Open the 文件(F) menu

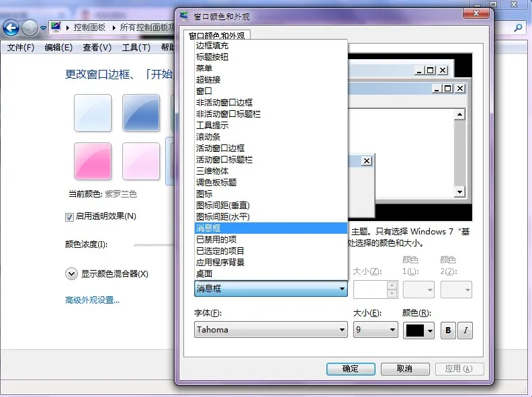[x=21, y=48]
